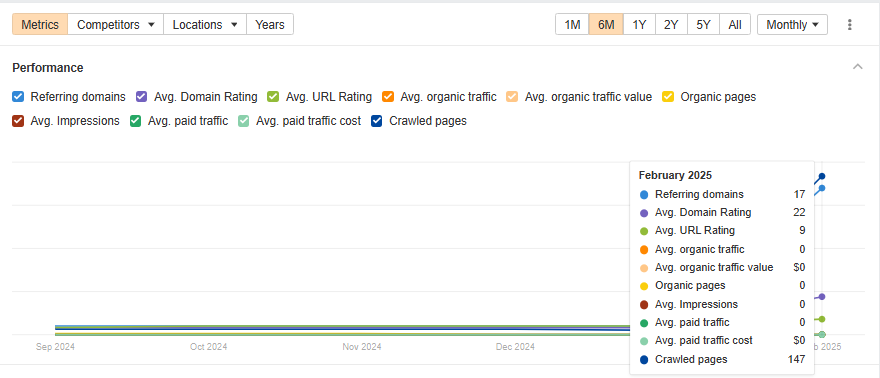
Task: Open the Monthly interval dropdown
Action: tap(792, 25)
